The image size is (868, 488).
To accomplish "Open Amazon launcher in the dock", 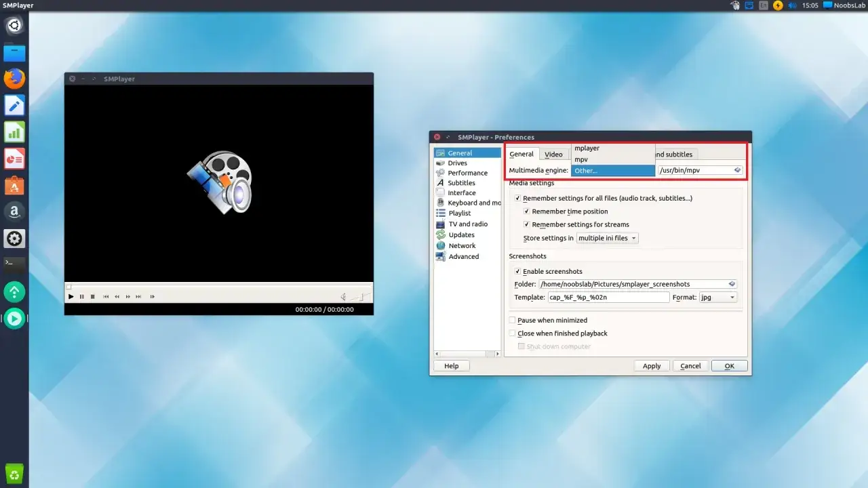I will pyautogui.click(x=14, y=211).
